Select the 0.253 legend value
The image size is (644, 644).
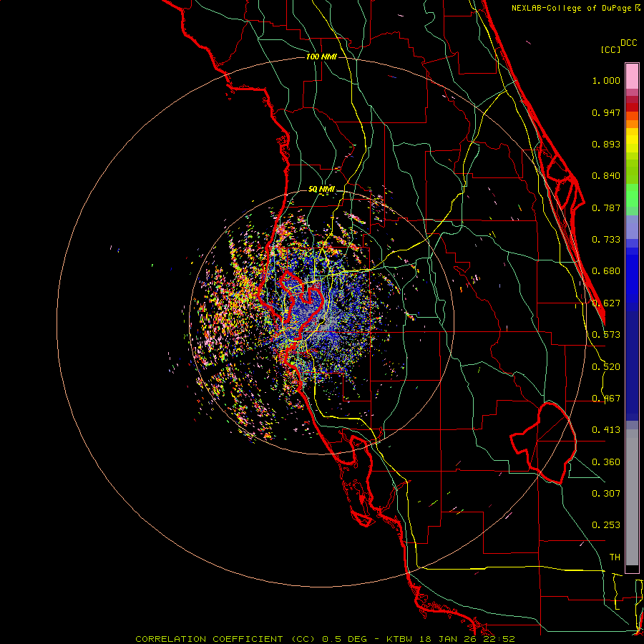(x=606, y=525)
